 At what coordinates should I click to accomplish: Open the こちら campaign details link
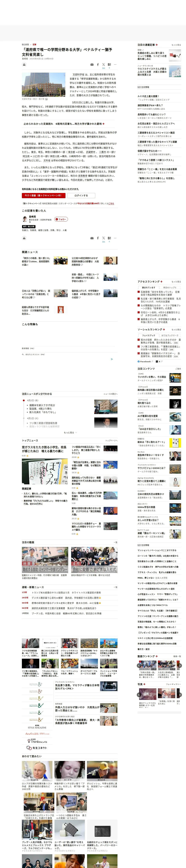coord(111,204)
